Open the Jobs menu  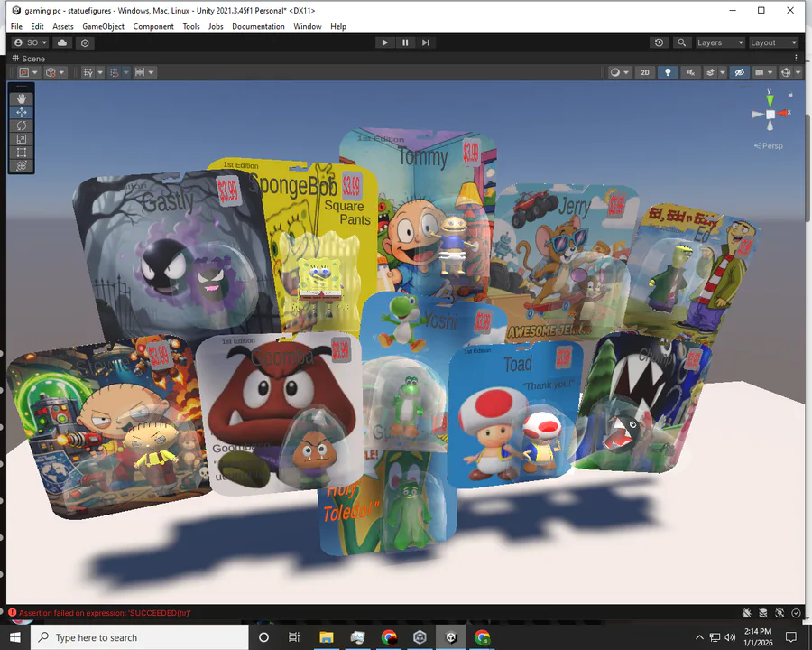[x=216, y=26]
